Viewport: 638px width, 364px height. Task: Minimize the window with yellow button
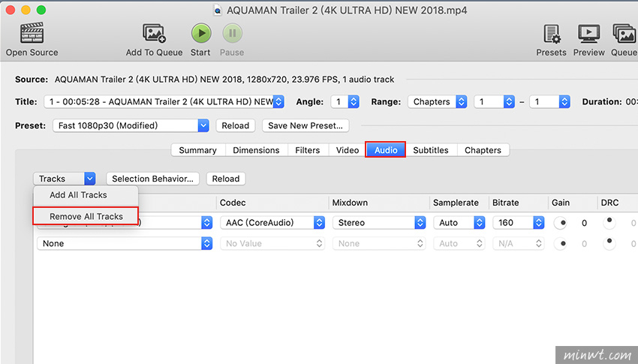[x=26, y=11]
